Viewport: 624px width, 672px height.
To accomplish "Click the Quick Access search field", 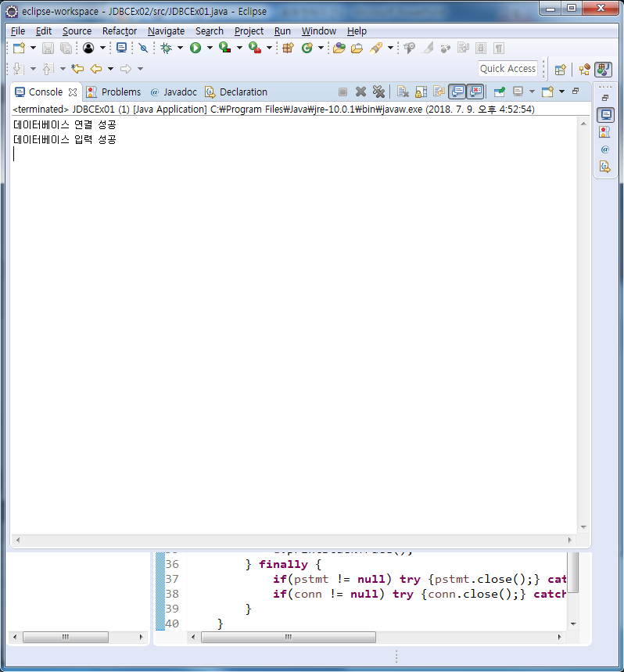I will (x=507, y=69).
